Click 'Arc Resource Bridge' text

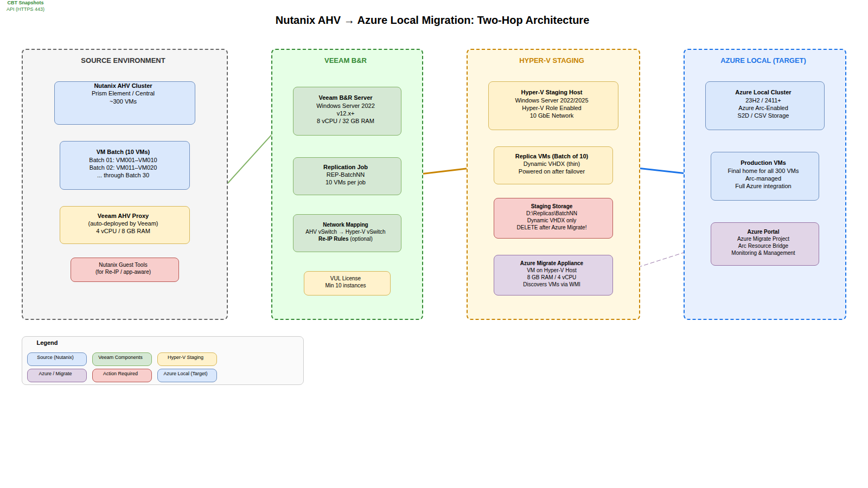[763, 246]
